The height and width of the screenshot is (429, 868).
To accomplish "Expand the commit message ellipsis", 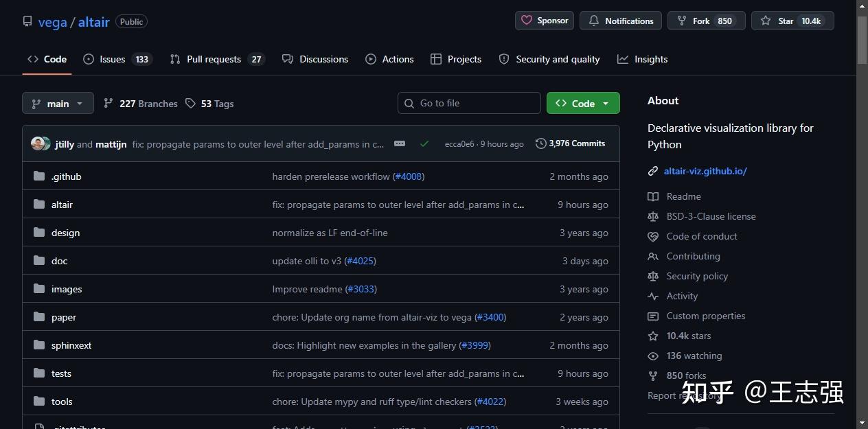I will tap(400, 143).
